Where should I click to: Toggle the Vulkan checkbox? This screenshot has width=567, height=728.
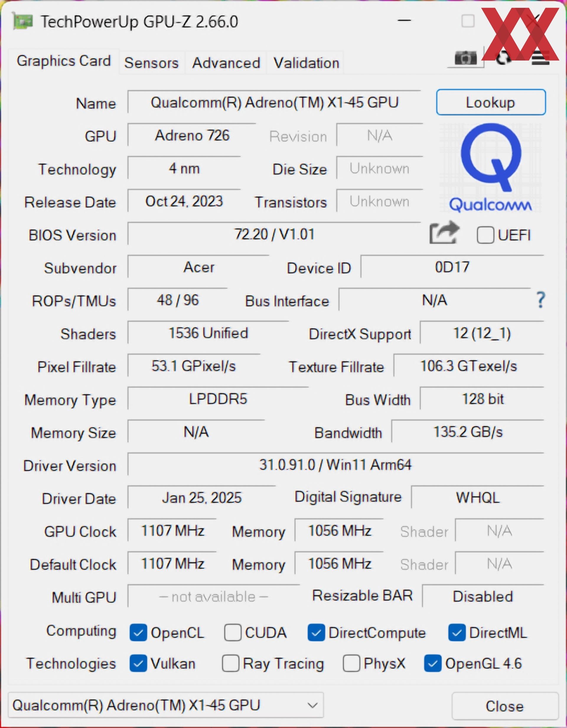tap(138, 663)
